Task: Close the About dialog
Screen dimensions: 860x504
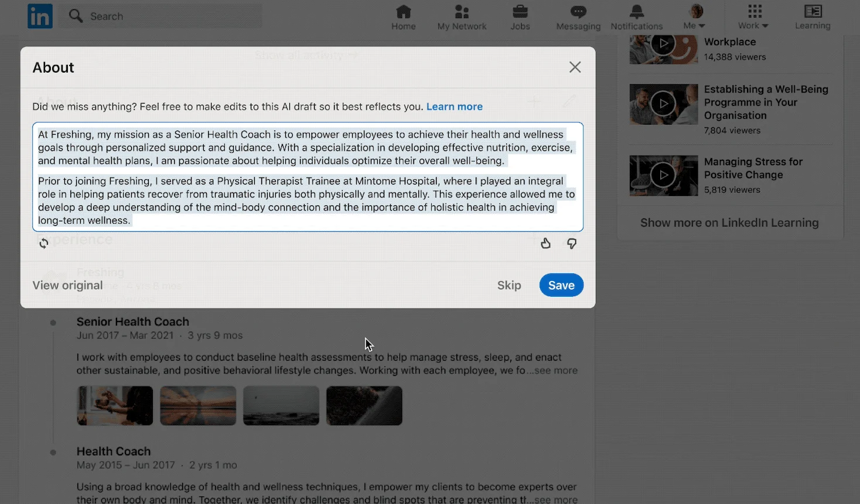Action: click(575, 67)
